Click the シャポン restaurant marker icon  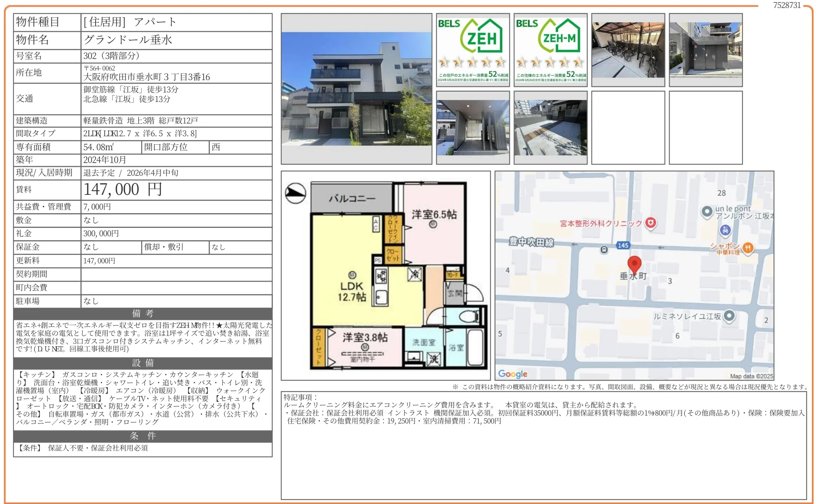pyautogui.click(x=748, y=248)
